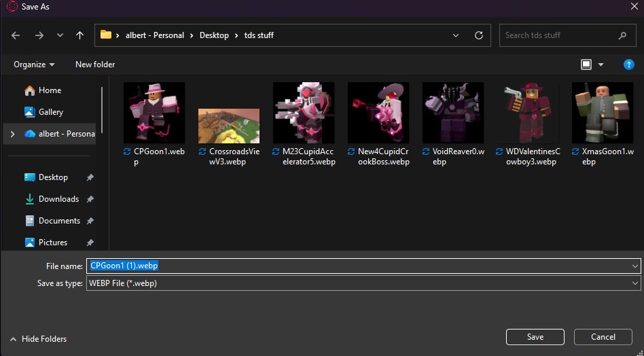Go forward using the forward arrow

click(x=39, y=36)
